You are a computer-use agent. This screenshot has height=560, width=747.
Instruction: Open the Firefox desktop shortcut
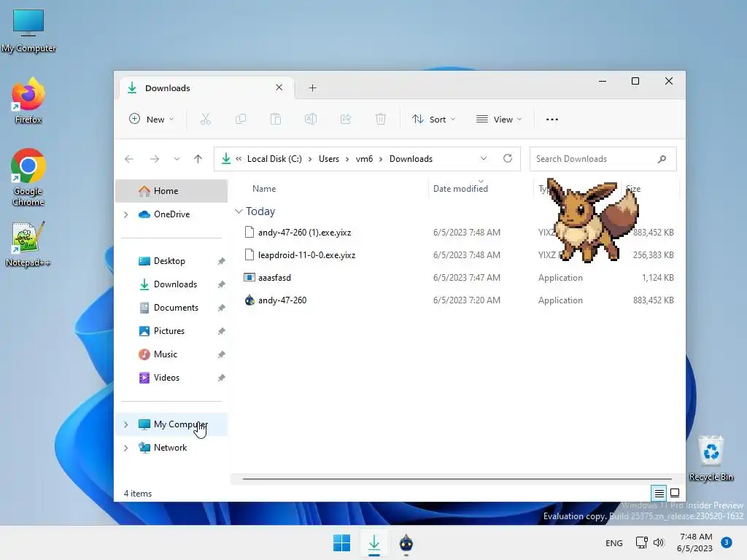point(28,101)
